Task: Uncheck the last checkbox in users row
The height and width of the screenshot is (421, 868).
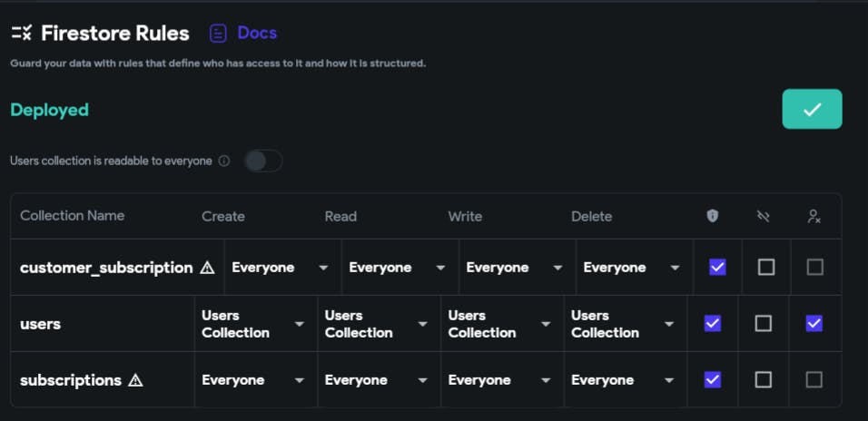Action: pyautogui.click(x=814, y=323)
